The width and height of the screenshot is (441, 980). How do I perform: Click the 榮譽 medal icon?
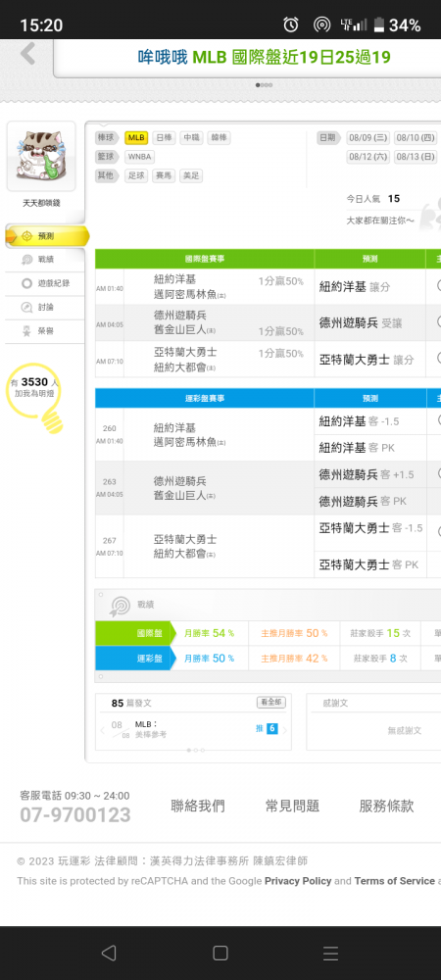[26, 330]
